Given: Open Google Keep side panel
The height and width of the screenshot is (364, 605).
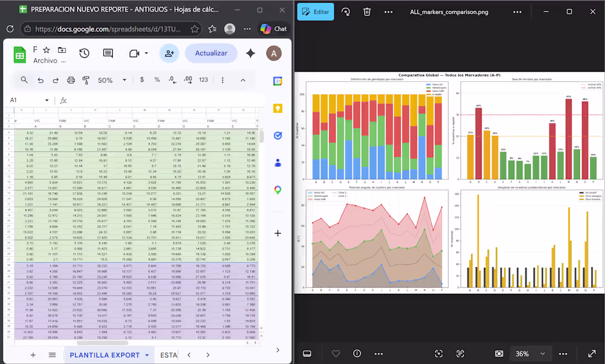Looking at the screenshot, I should pyautogui.click(x=278, y=108).
